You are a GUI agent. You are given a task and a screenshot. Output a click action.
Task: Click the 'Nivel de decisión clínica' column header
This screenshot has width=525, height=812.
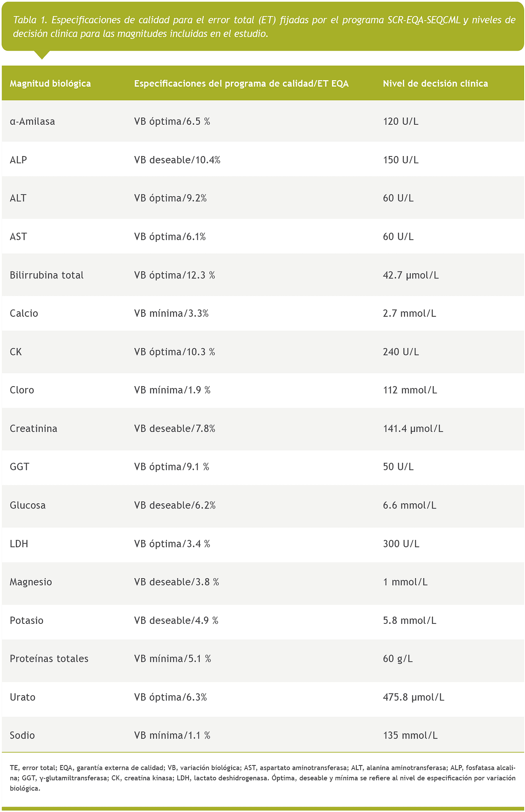[435, 83]
